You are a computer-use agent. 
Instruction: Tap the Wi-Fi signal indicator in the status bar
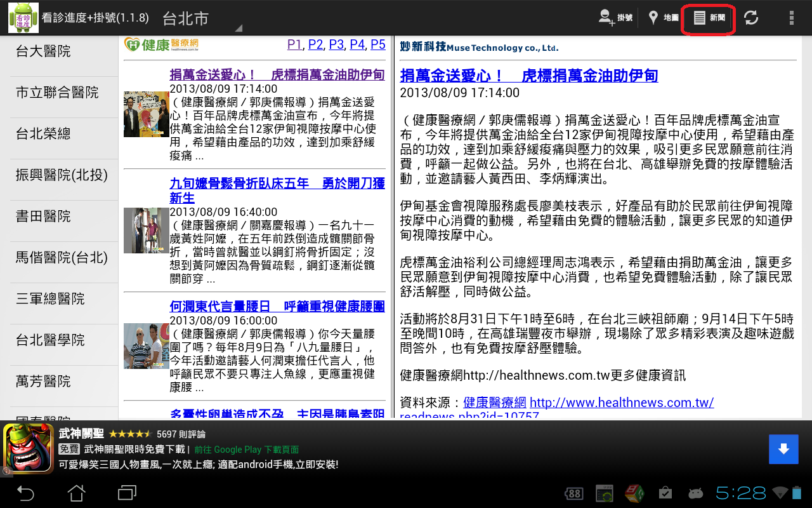coord(780,493)
